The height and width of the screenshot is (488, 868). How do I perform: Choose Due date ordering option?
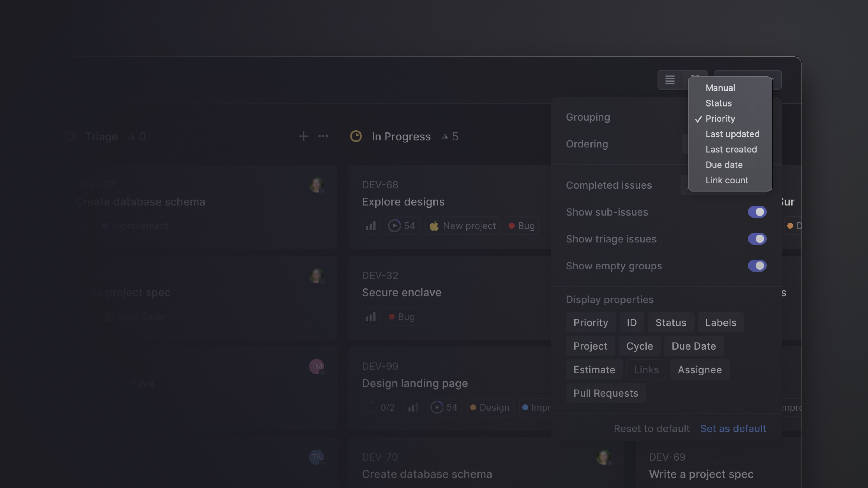tap(724, 165)
